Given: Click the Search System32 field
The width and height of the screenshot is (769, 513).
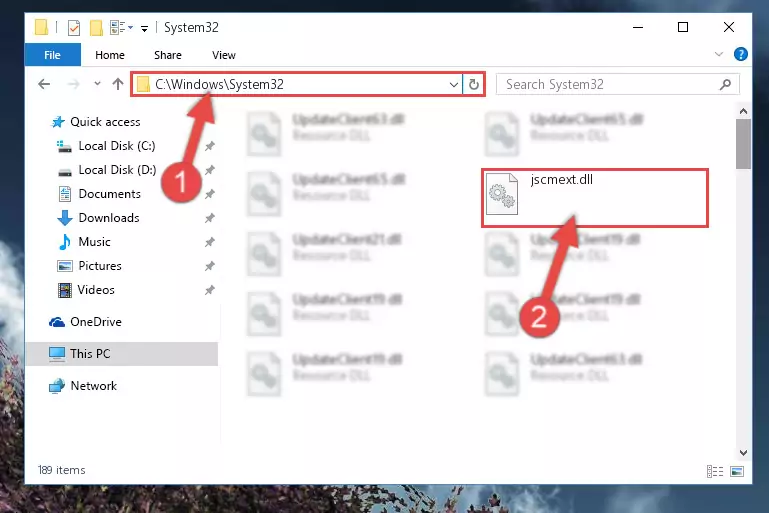Looking at the screenshot, I should click(617, 84).
